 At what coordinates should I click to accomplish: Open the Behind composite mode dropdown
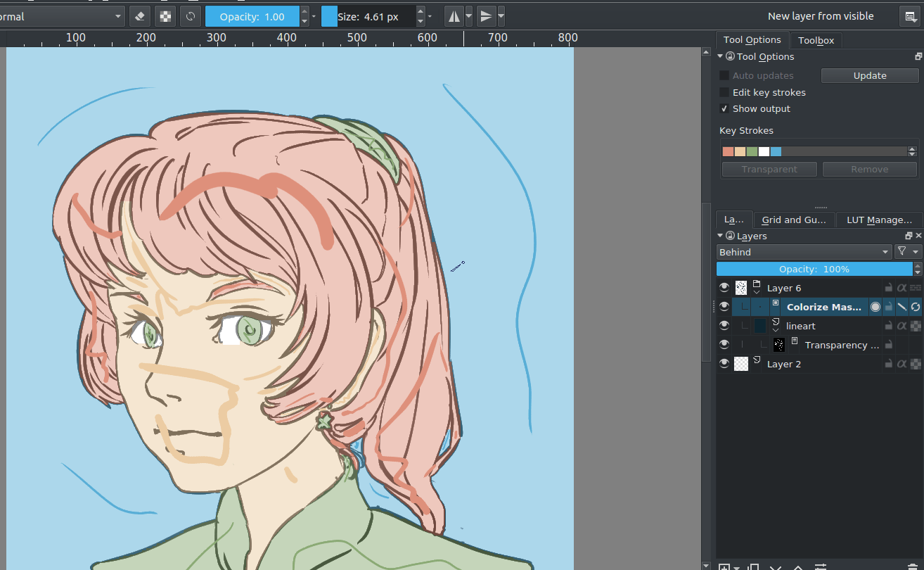pyautogui.click(x=804, y=251)
